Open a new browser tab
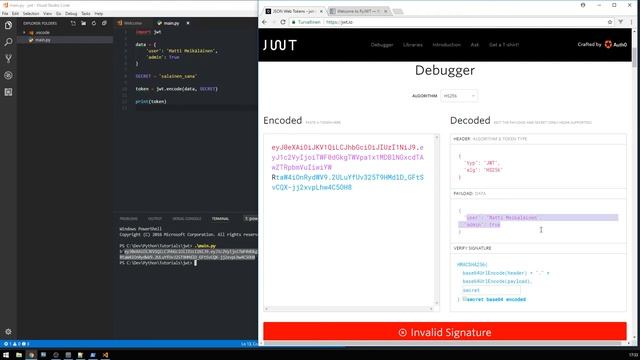Screen dimensions: 640x360 pos(398,11)
